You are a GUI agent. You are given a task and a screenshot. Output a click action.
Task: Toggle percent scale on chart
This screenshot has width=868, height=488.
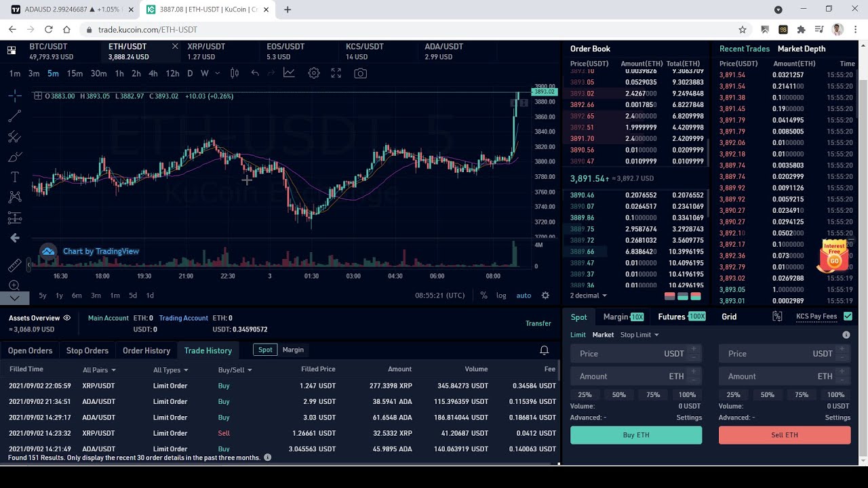point(484,296)
